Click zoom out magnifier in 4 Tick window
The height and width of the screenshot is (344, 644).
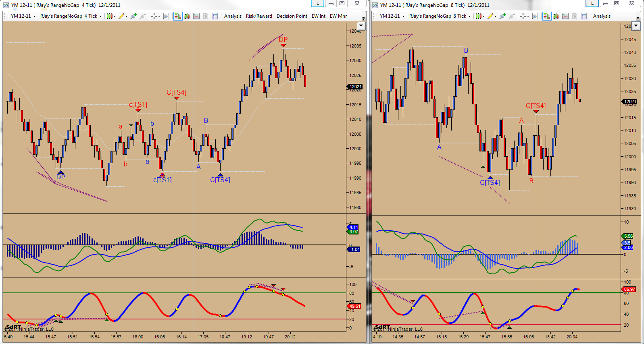143,16
